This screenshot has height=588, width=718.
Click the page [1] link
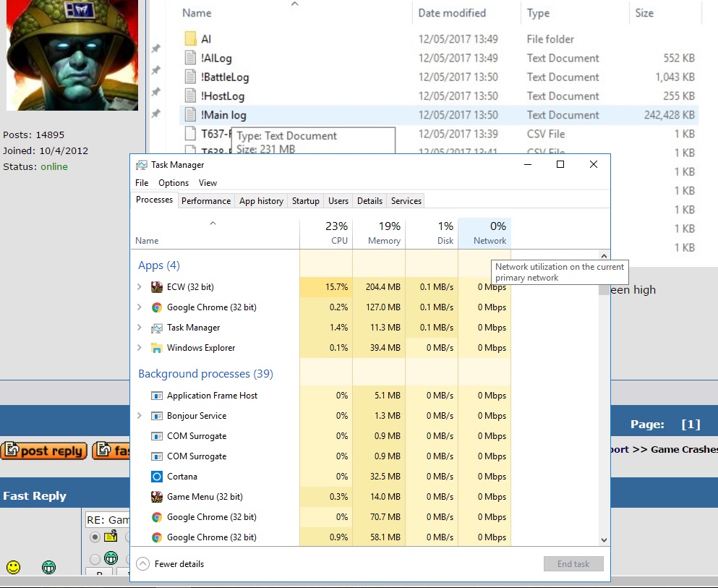click(691, 424)
